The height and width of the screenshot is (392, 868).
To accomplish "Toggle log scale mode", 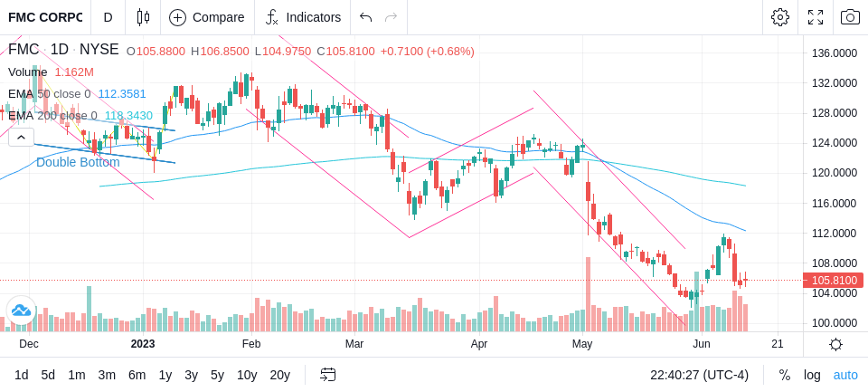I will click(x=812, y=375).
